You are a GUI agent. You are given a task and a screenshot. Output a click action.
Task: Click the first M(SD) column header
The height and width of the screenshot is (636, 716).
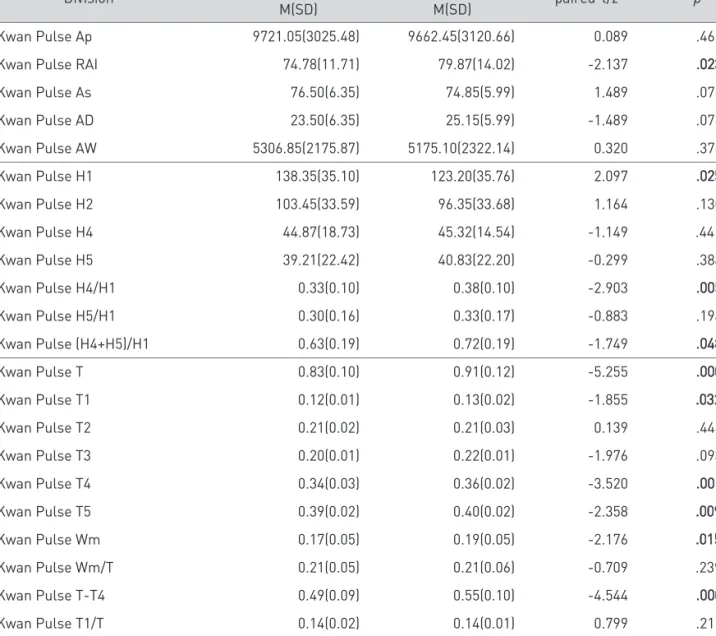[299, 9]
